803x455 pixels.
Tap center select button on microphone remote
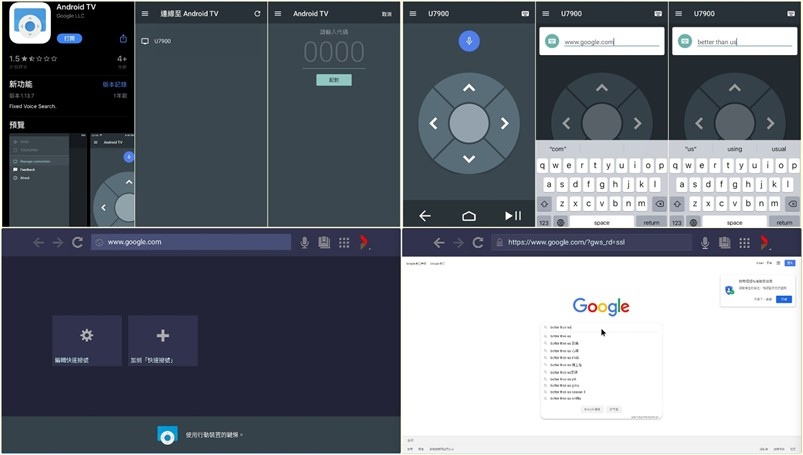pos(469,123)
